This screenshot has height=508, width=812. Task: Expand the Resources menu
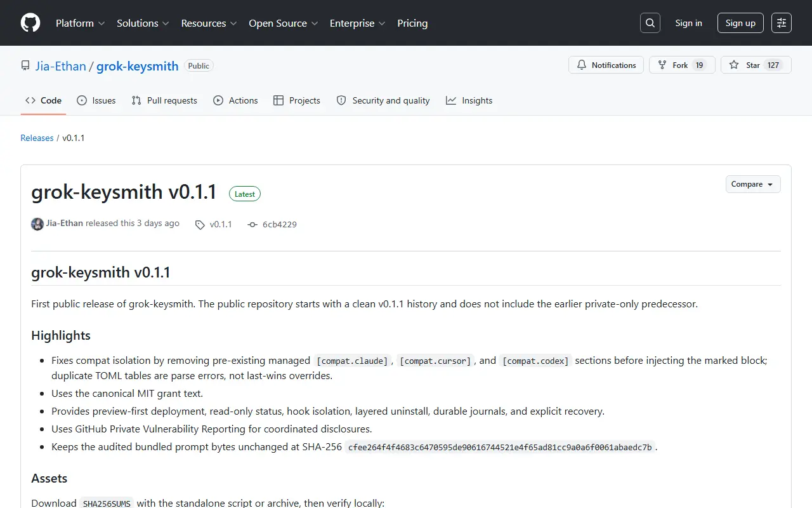coord(209,23)
